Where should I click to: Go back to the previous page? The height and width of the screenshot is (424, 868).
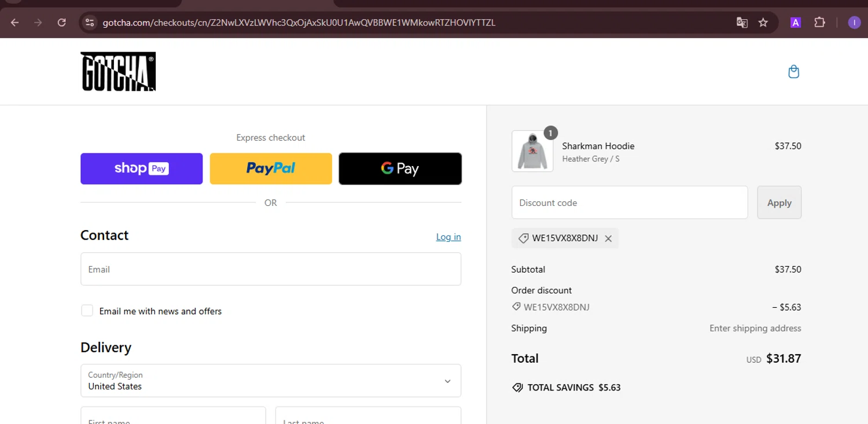(15, 23)
